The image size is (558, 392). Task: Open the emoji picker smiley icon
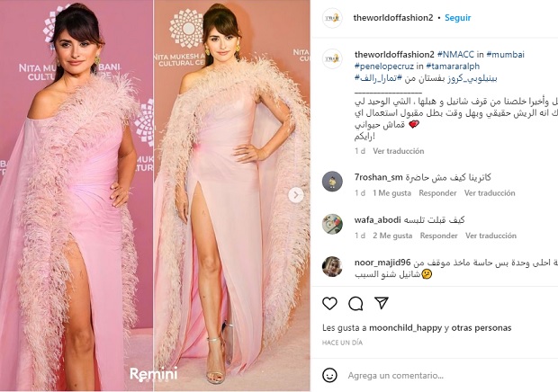[x=329, y=375]
